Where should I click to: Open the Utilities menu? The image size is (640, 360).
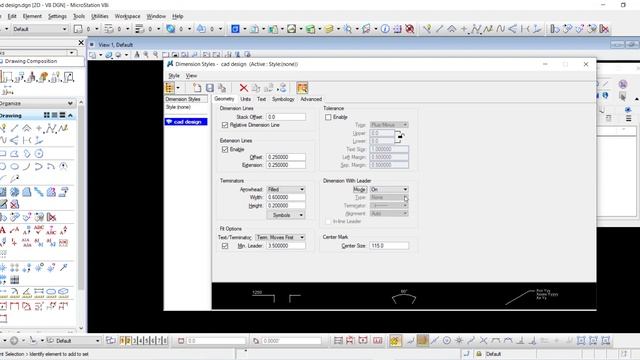[100, 16]
